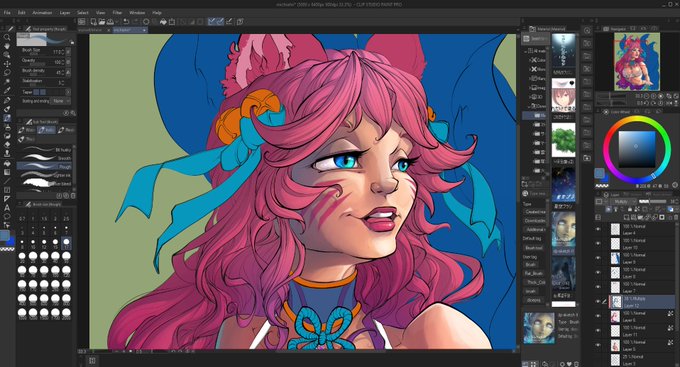
Task: Toggle visibility of Layer 11
Action: pyautogui.click(x=598, y=331)
